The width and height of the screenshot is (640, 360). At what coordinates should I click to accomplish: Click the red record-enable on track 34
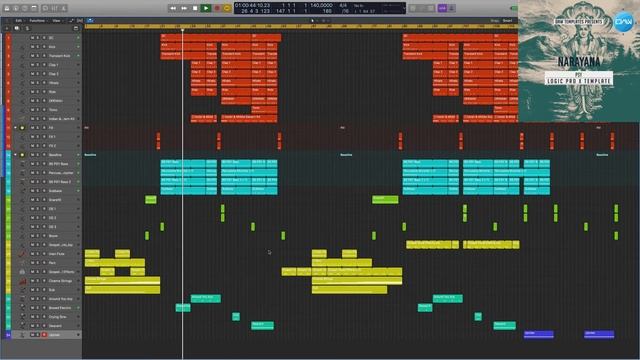44,335
